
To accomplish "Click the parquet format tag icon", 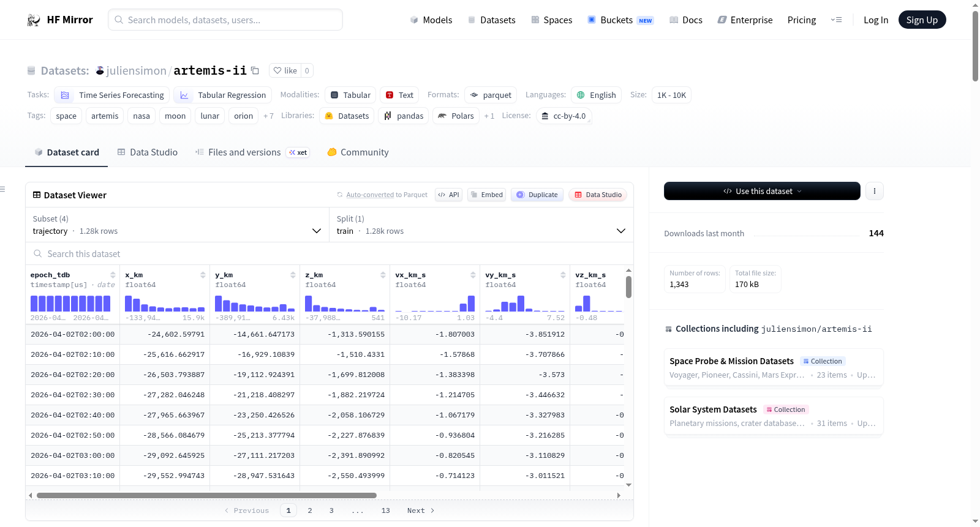I will [x=474, y=95].
